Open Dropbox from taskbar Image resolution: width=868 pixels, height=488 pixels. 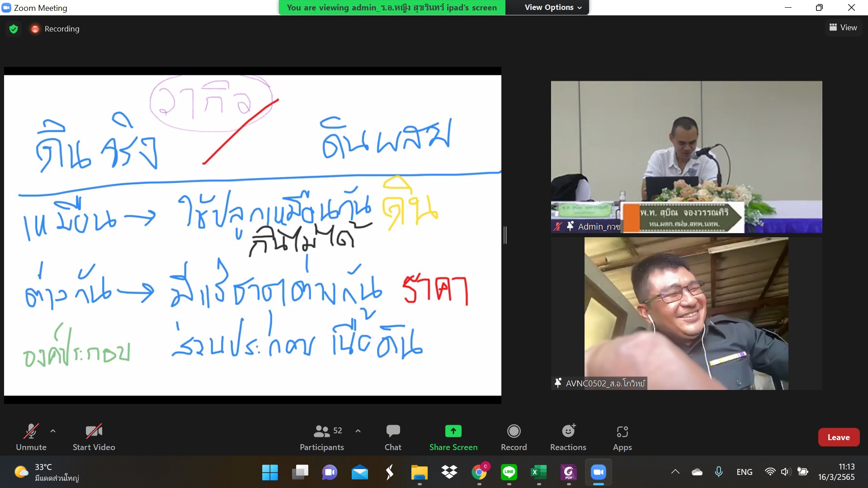point(449,473)
